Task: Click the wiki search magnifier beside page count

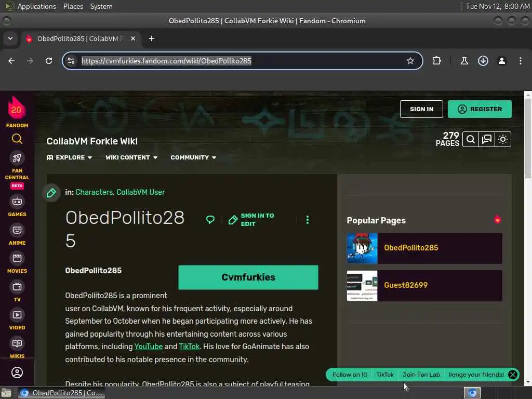Action: pos(471,139)
